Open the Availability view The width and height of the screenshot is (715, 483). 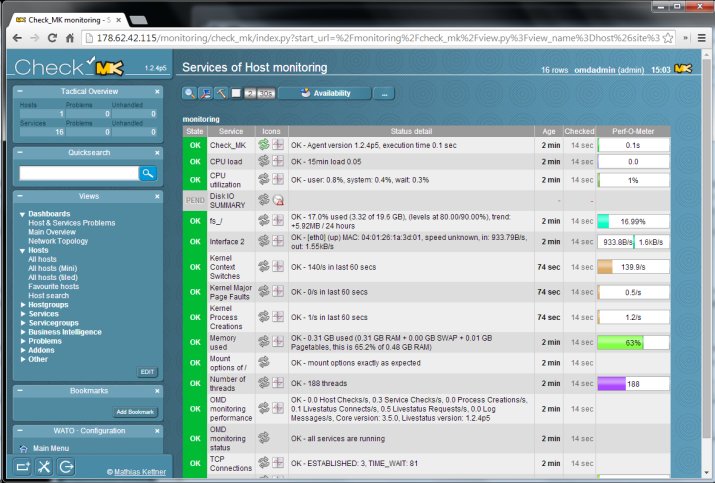point(325,93)
